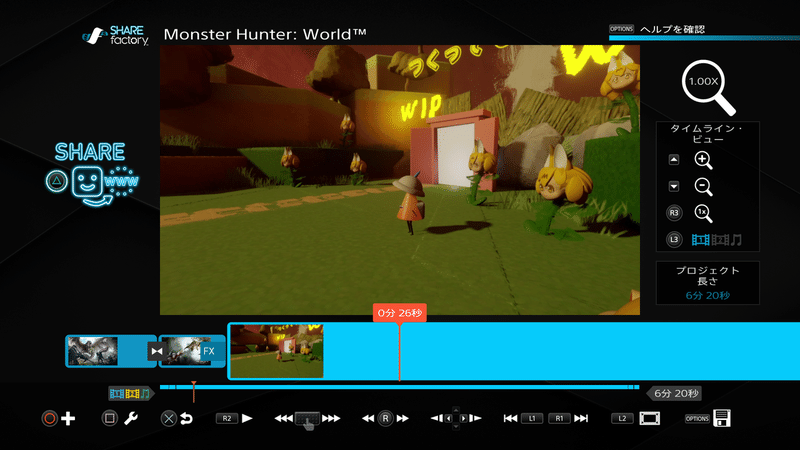Screen dimensions: 800x450
Task: Click the undo arrow icon
Action: pos(187,419)
